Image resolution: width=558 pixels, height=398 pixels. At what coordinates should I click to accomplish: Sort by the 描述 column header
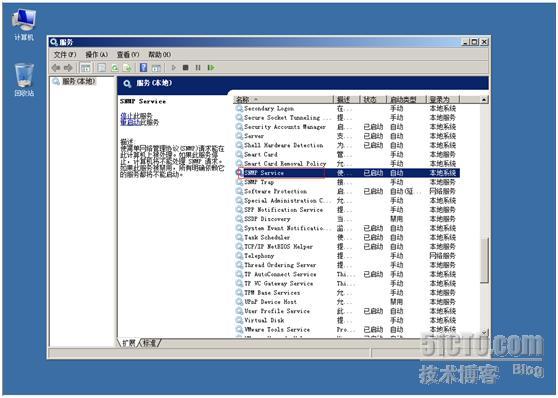[x=347, y=99]
